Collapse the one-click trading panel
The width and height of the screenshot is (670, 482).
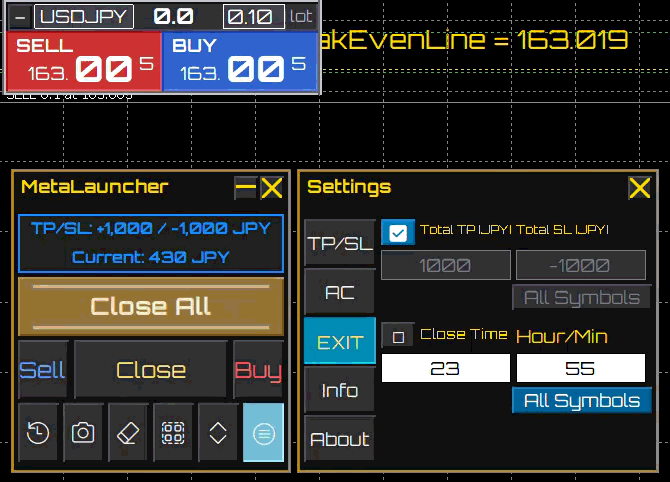[20, 17]
